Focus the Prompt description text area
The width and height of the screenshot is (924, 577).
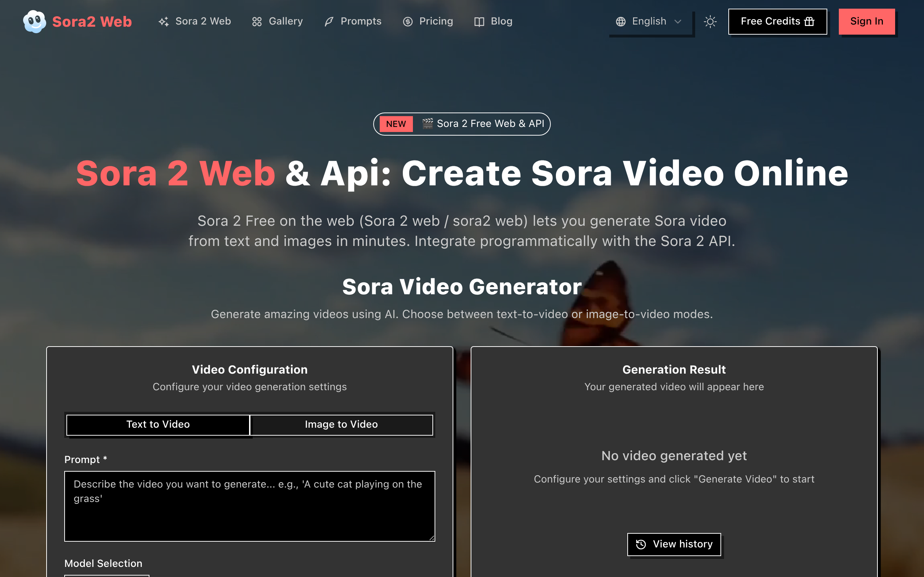coord(249,506)
